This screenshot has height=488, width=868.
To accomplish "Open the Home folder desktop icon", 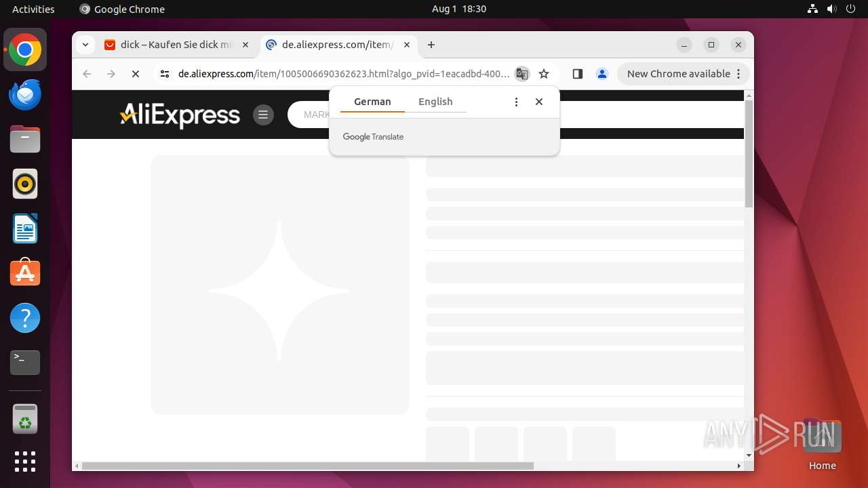I will coord(822,444).
